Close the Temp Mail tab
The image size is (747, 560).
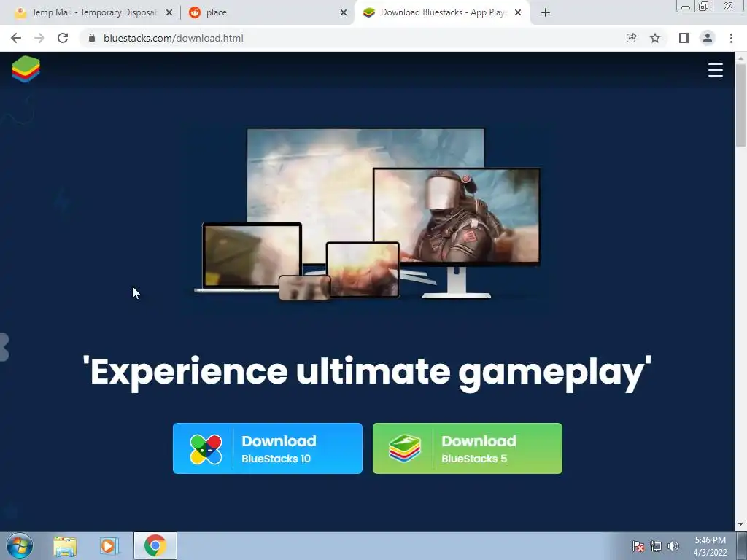[x=169, y=13]
